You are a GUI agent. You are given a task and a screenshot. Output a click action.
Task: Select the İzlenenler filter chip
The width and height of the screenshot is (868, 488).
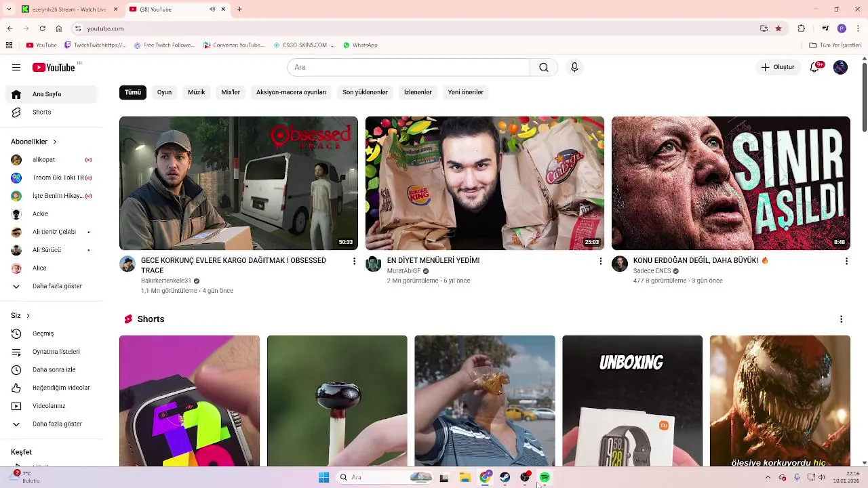[x=418, y=92]
